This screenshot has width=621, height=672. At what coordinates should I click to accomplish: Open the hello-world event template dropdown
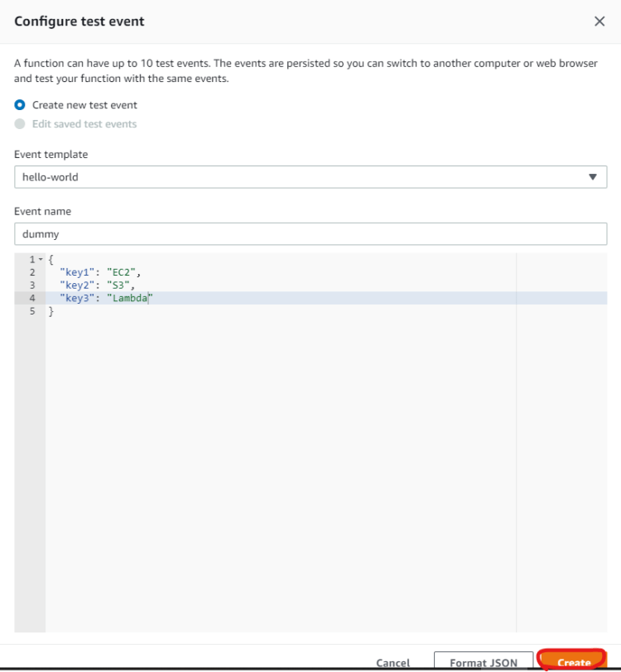point(310,177)
